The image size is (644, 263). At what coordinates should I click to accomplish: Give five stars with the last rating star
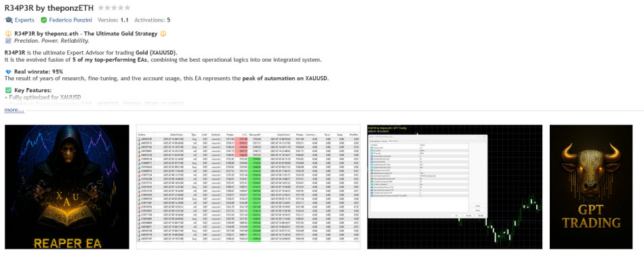tap(127, 8)
